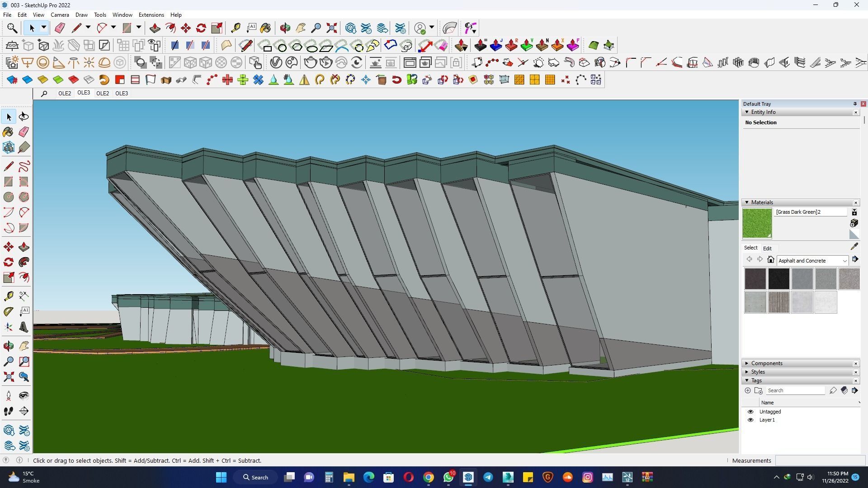Activate the Orbit tool in left toolbar
Screen dimensions: 868x488
tap(9, 346)
